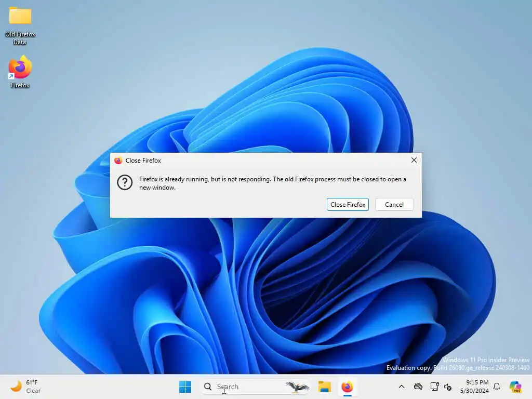Open the weather widget showing 61°F

[x=26, y=387]
